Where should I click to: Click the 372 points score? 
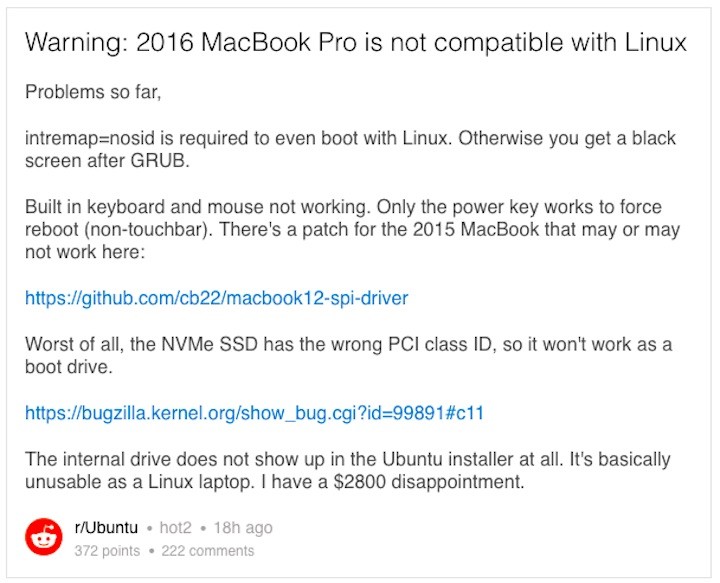pyautogui.click(x=107, y=551)
